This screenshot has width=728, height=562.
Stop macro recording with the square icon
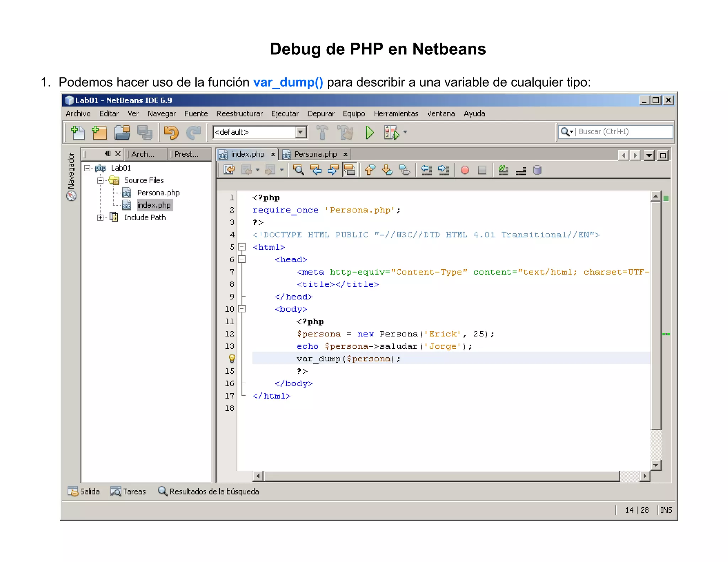click(482, 170)
